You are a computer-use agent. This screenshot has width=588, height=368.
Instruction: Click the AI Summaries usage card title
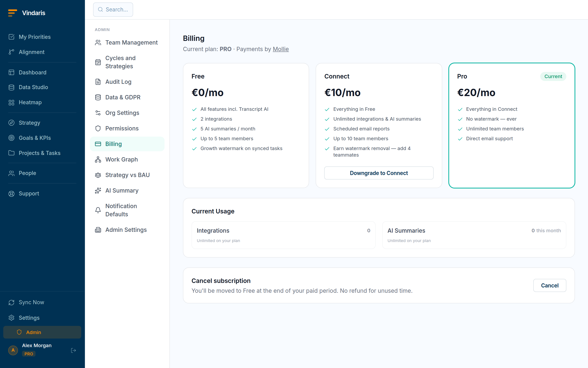[406, 230]
